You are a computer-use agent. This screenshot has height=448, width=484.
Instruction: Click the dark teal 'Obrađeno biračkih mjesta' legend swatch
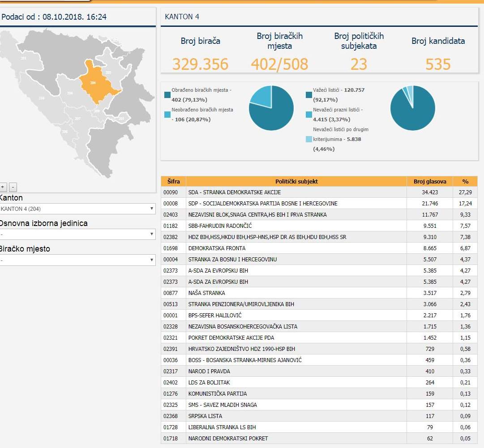[167, 94]
